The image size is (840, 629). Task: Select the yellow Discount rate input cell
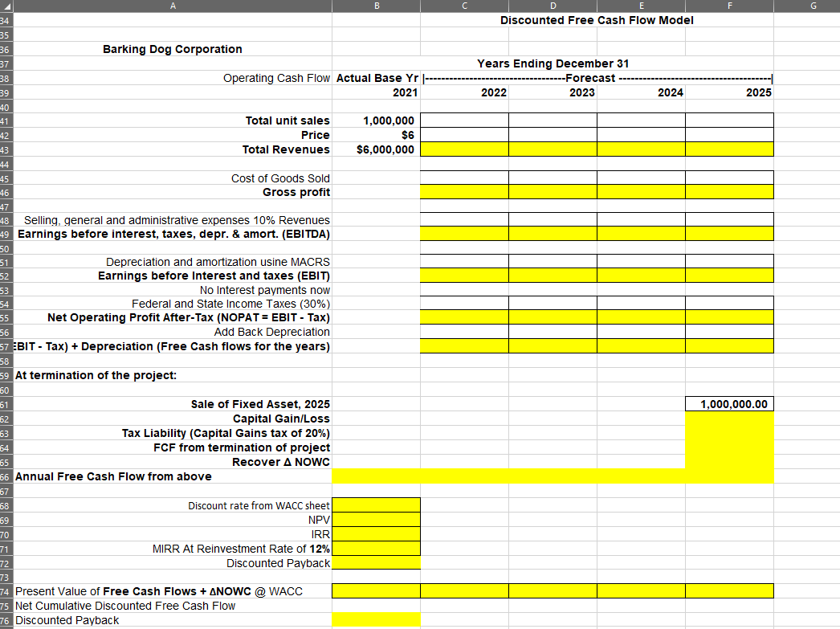(x=376, y=505)
